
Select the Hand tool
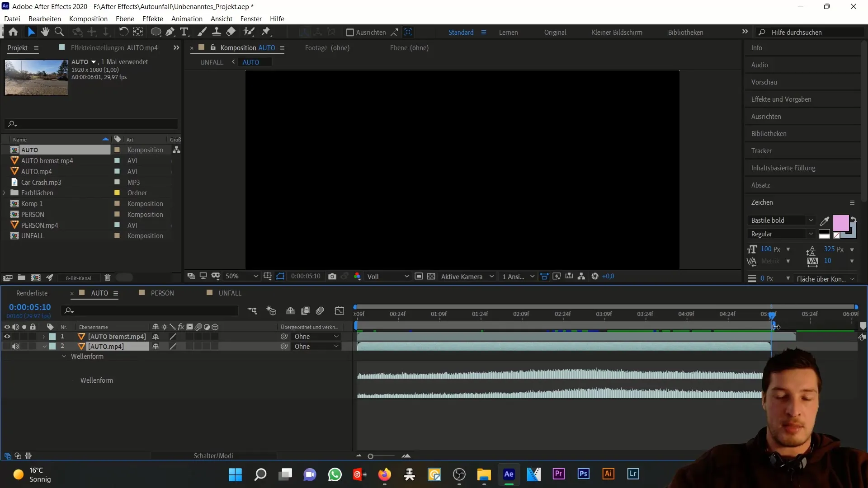pos(45,32)
